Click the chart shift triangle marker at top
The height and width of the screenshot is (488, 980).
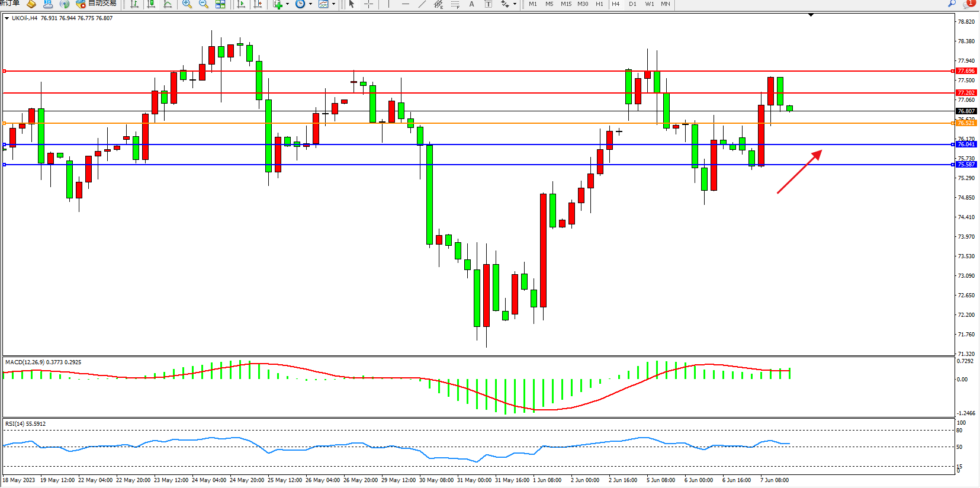tap(811, 15)
